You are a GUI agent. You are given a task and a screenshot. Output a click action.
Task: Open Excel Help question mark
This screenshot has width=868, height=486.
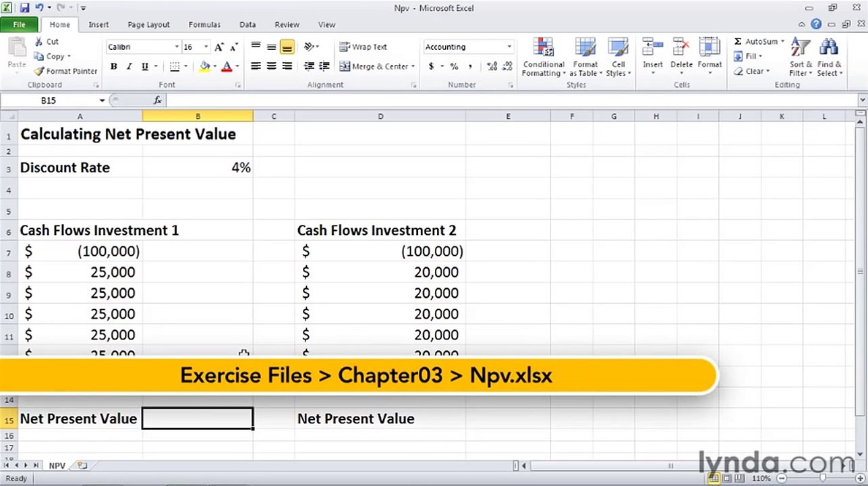pyautogui.click(x=816, y=24)
